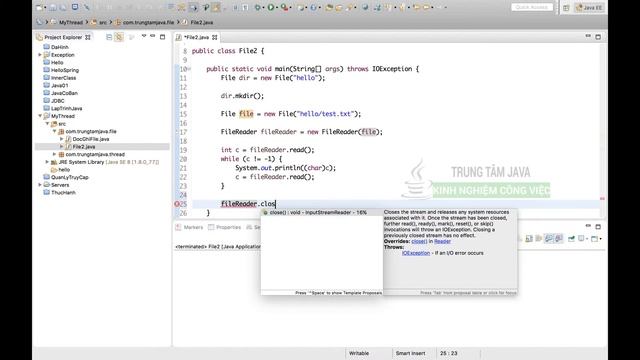Open the close() link in Javadoc popup
Image resolution: width=640 pixels, height=360 pixels.
click(x=419, y=241)
